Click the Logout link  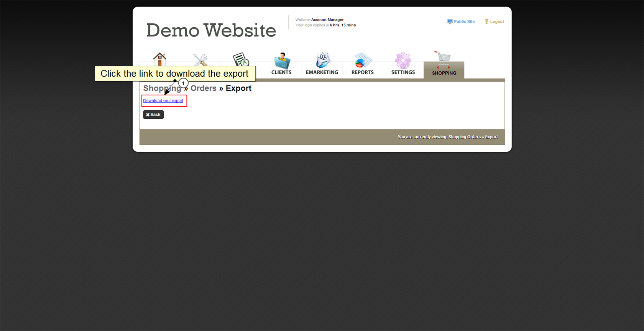coord(497,22)
